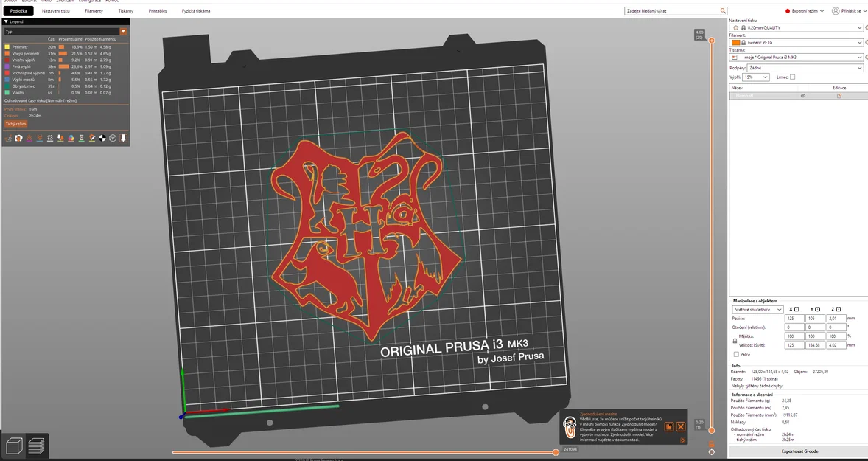Click the search magnifier icon
868x461 pixels.
click(x=723, y=10)
